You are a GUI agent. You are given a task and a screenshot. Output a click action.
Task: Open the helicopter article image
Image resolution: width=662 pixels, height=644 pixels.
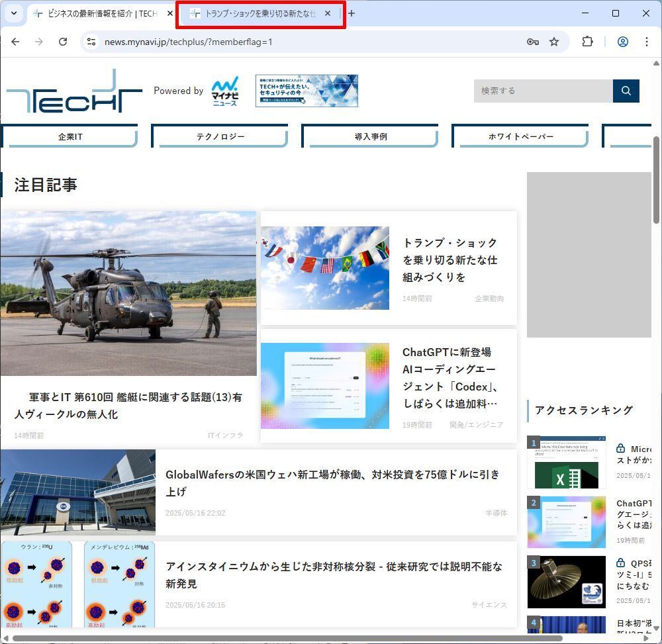pyautogui.click(x=128, y=293)
